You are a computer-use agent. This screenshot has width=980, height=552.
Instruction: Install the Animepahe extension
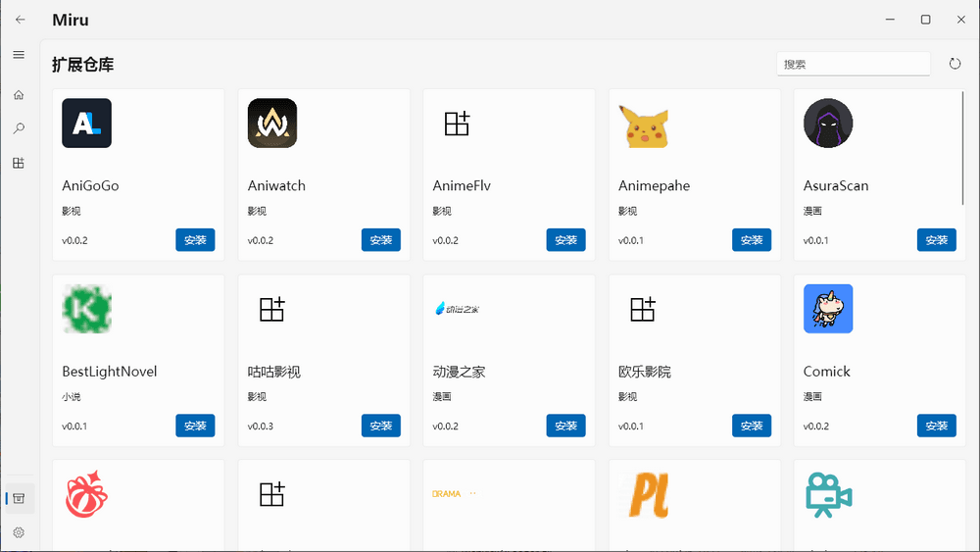[751, 240]
